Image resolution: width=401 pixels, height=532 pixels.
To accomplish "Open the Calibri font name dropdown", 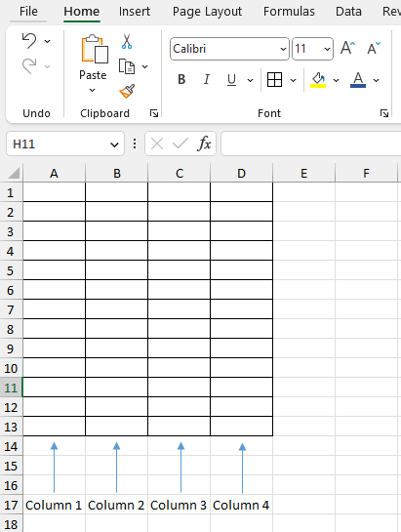I will [x=283, y=49].
